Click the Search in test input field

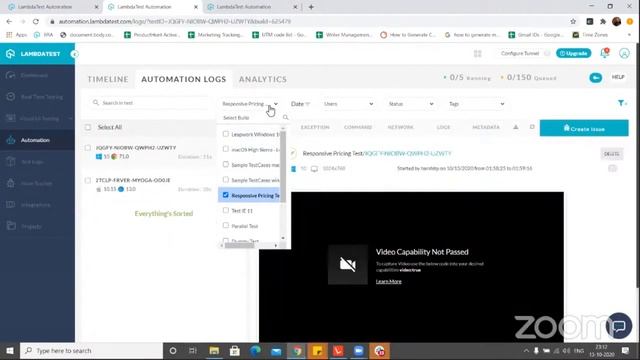coord(149,103)
